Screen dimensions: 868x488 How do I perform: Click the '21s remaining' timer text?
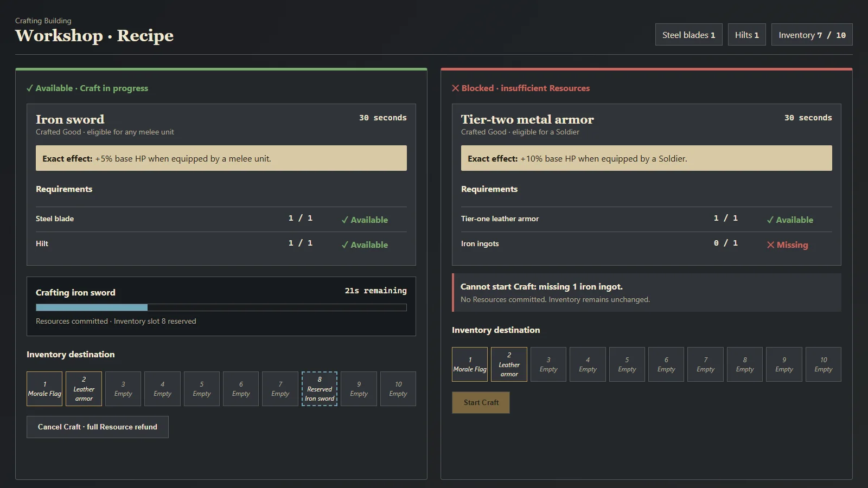point(375,291)
